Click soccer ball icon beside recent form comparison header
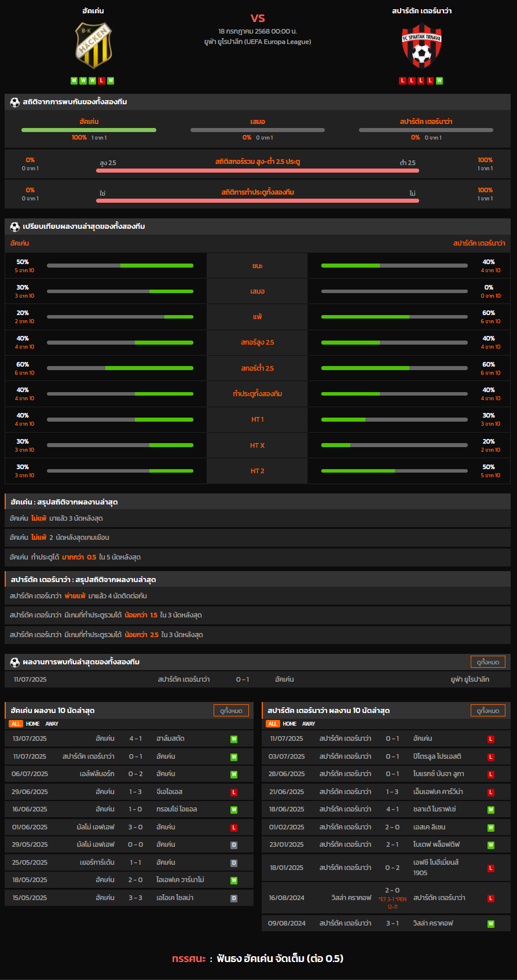 (15, 226)
